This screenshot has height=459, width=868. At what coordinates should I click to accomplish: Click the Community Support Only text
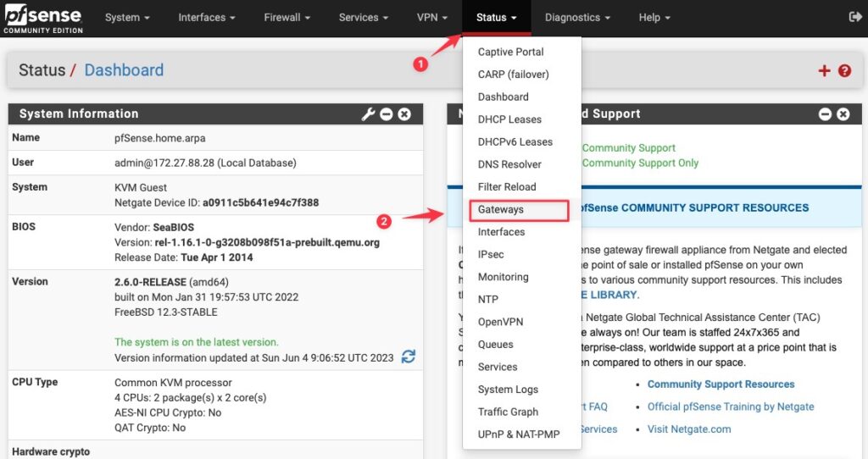640,163
